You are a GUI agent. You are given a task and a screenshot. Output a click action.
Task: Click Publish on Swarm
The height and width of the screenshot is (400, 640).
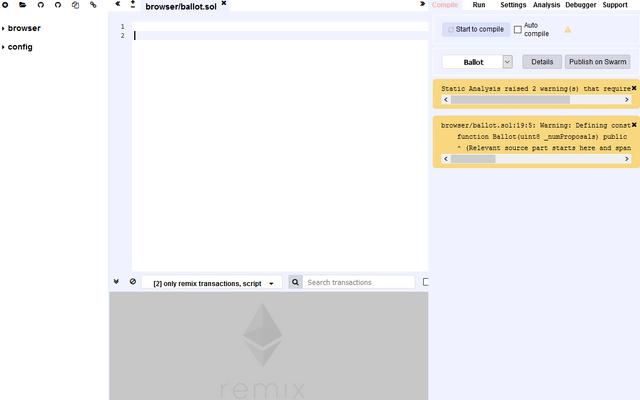(x=598, y=62)
